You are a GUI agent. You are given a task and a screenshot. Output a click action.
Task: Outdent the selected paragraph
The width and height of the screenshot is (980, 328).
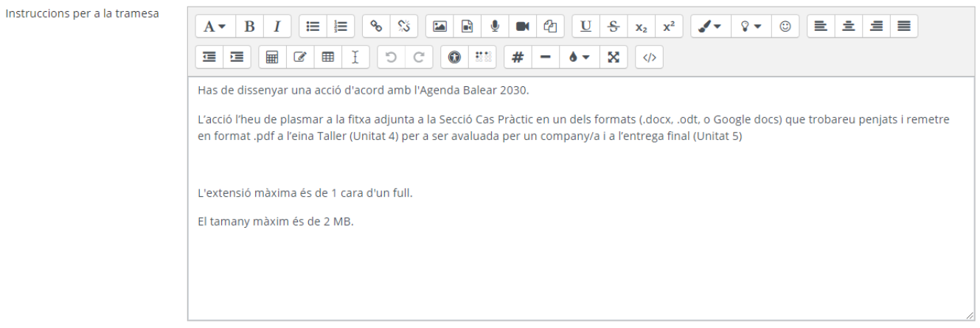click(209, 56)
